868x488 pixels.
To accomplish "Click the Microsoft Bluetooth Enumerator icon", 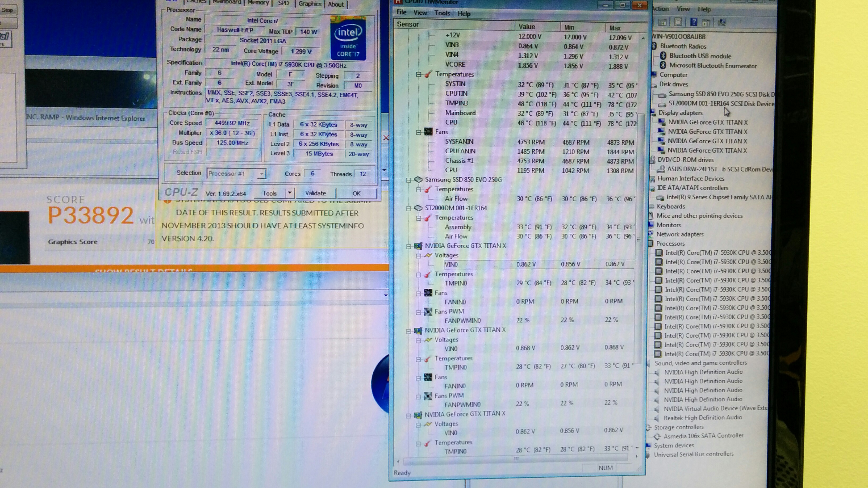I will point(663,65).
